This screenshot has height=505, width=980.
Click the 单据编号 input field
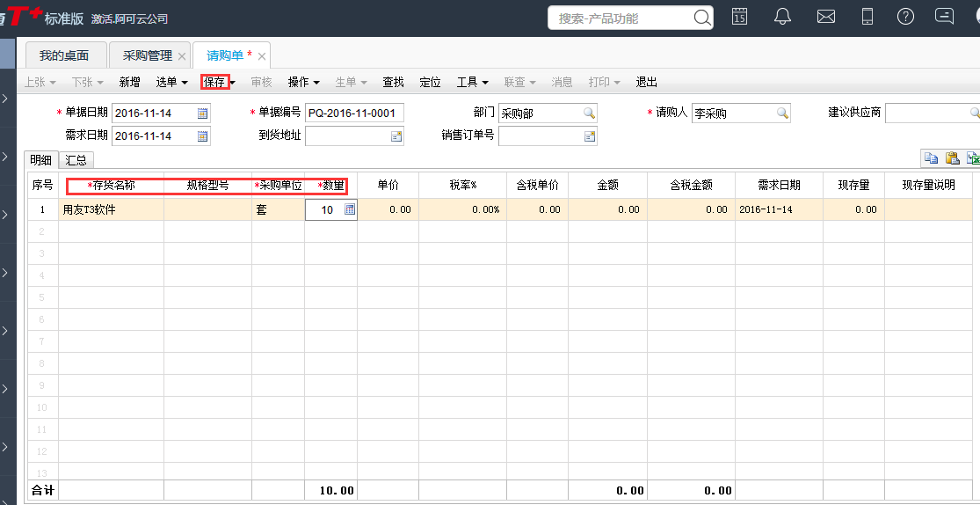pyautogui.click(x=354, y=113)
